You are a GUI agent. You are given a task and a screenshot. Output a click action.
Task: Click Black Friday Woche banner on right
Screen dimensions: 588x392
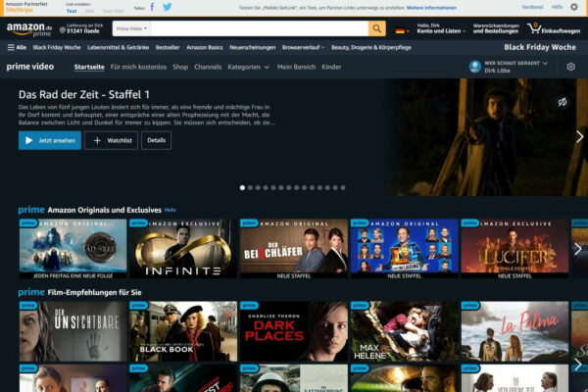pyautogui.click(x=540, y=47)
